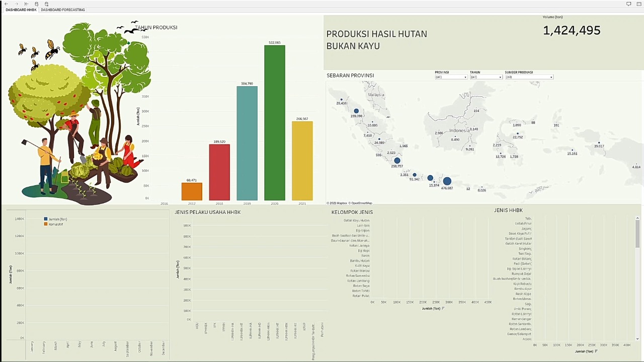
Task: Click the Redo arrow in the toolbar
Action: point(16,4)
